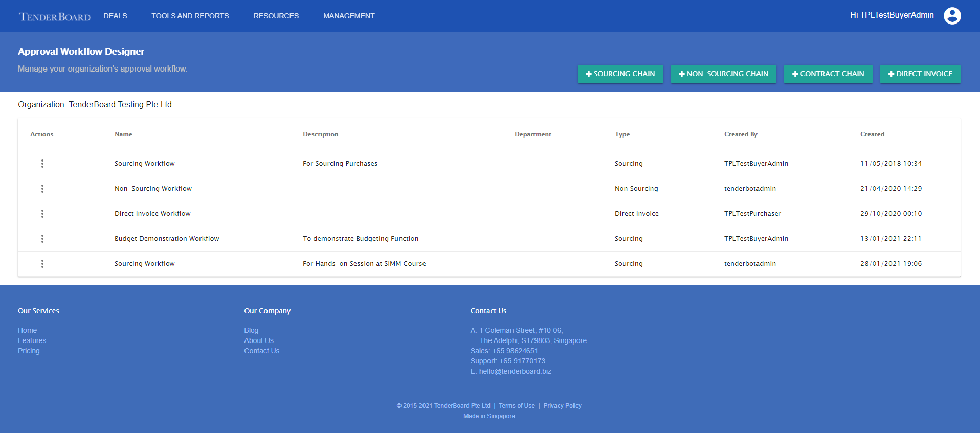
Task: Open actions menu for Budget Demonstration Workflow row
Action: click(x=42, y=239)
